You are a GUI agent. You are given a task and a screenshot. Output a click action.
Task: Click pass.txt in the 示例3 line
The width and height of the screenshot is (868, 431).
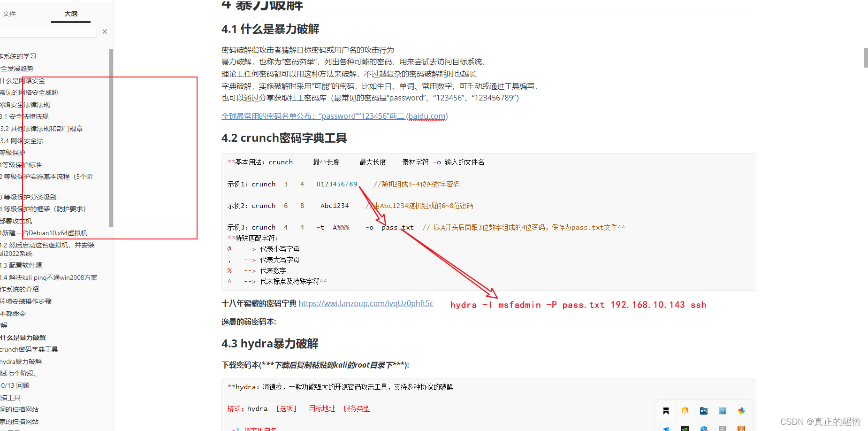point(397,227)
